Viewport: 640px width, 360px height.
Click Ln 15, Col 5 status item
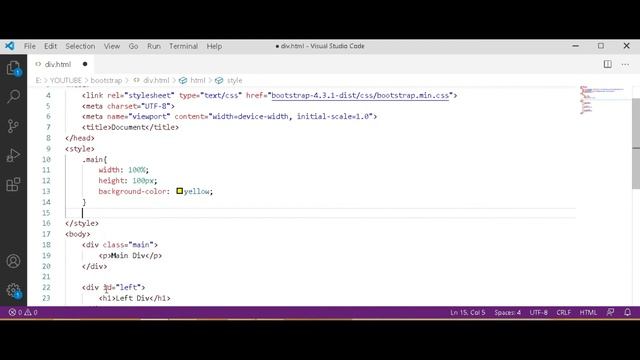[468, 312]
